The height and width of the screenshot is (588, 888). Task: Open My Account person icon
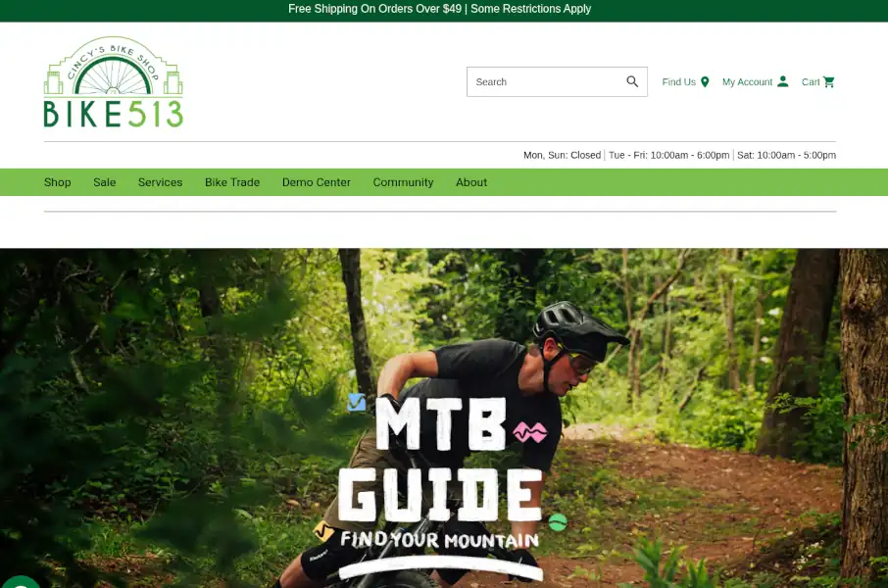coord(783,81)
